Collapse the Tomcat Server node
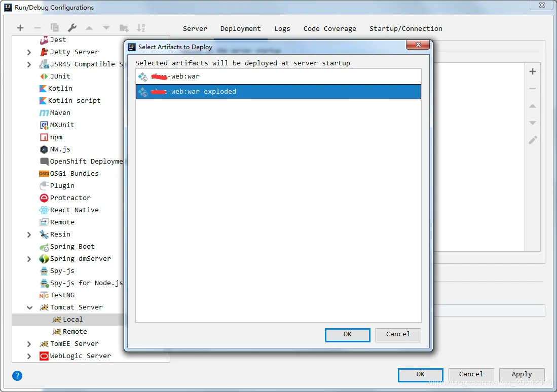The height and width of the screenshot is (392, 557). [29, 307]
